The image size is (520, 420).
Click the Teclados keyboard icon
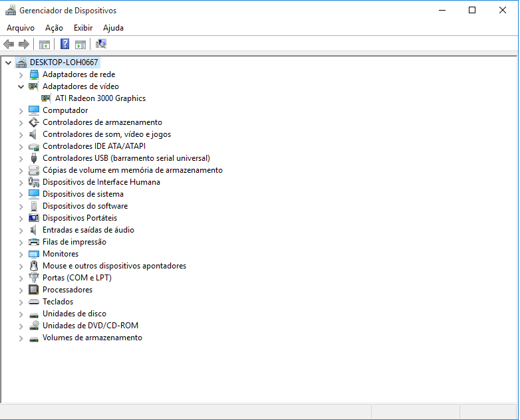[x=34, y=302]
